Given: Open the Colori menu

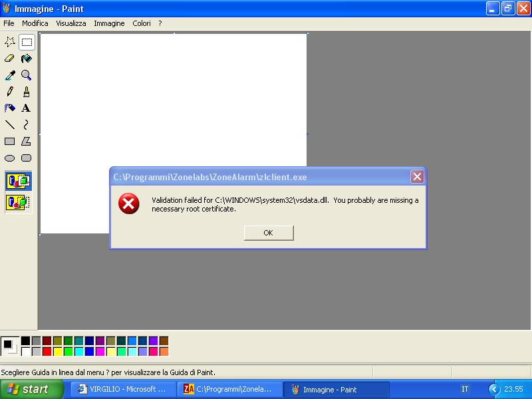Looking at the screenshot, I should (x=142, y=23).
